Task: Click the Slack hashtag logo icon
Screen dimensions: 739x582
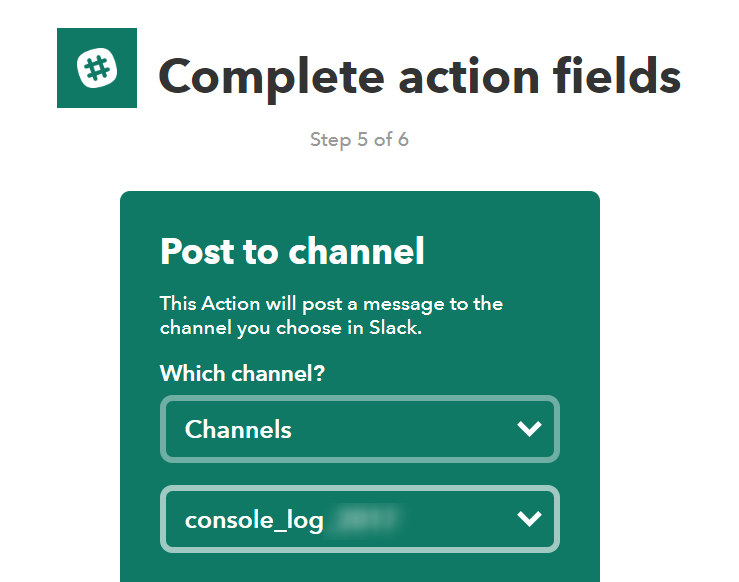Action: 97,68
